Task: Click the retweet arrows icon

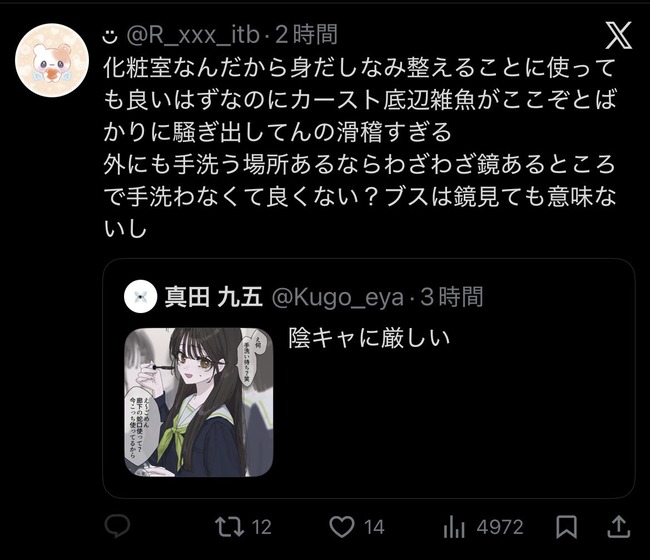Action: [x=229, y=527]
